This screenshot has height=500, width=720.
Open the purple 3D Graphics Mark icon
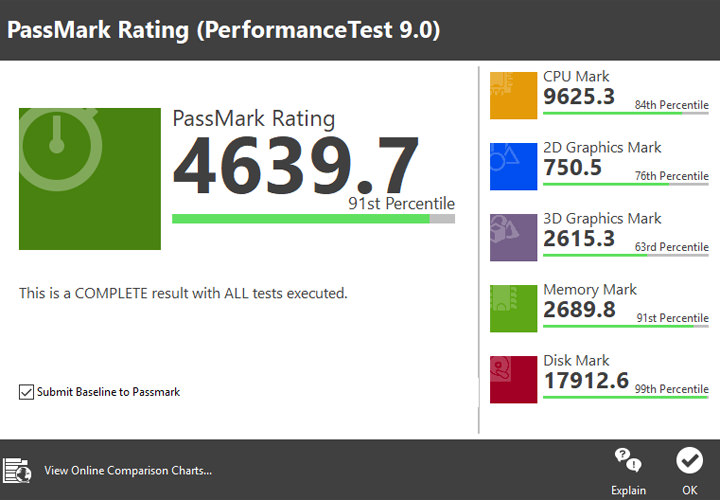tap(514, 237)
